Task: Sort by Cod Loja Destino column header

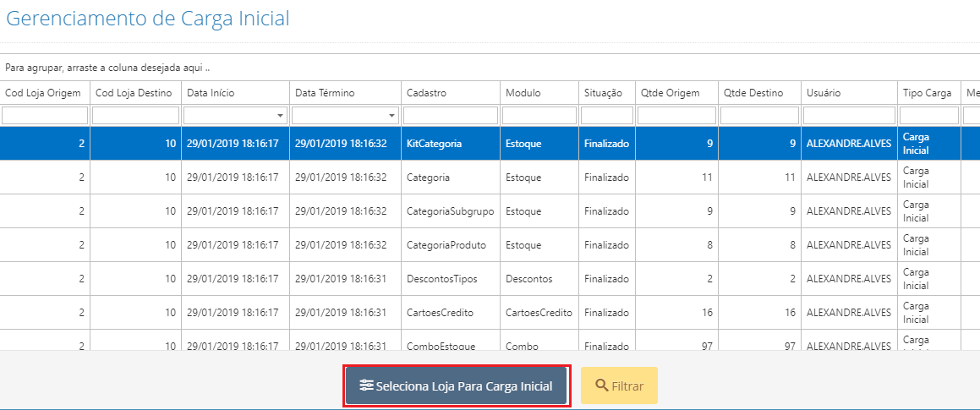Action: (x=135, y=93)
